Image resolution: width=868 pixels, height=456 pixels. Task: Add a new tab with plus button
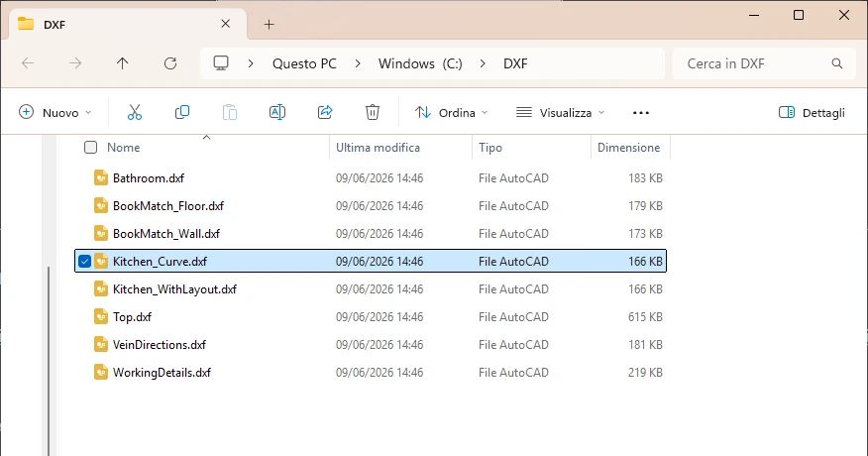[270, 25]
